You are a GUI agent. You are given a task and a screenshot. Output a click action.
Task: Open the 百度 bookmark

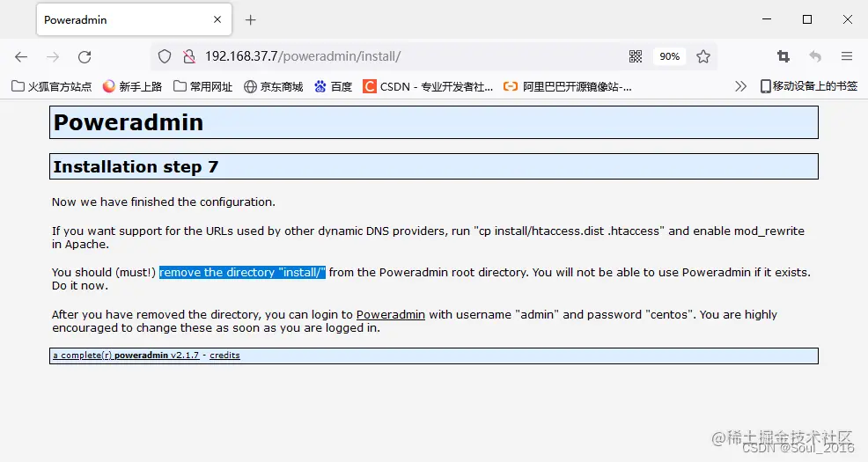point(334,86)
